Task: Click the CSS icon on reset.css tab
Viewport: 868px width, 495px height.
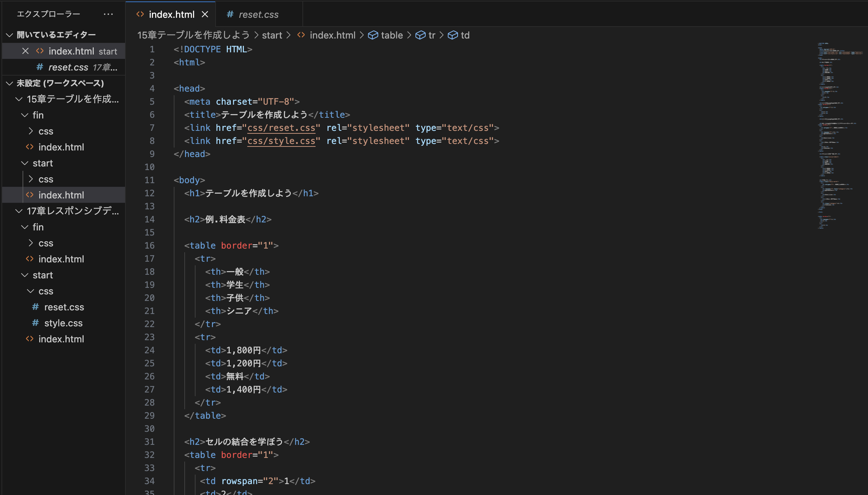Action: (x=230, y=15)
